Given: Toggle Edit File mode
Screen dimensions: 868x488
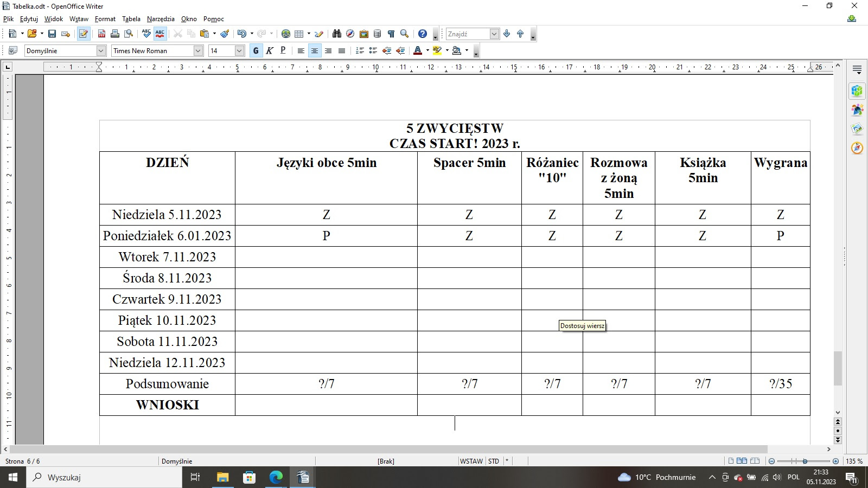Looking at the screenshot, I should point(83,34).
